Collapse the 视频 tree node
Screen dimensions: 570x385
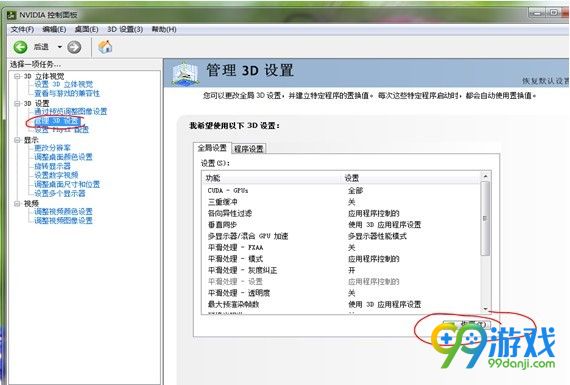[x=17, y=203]
